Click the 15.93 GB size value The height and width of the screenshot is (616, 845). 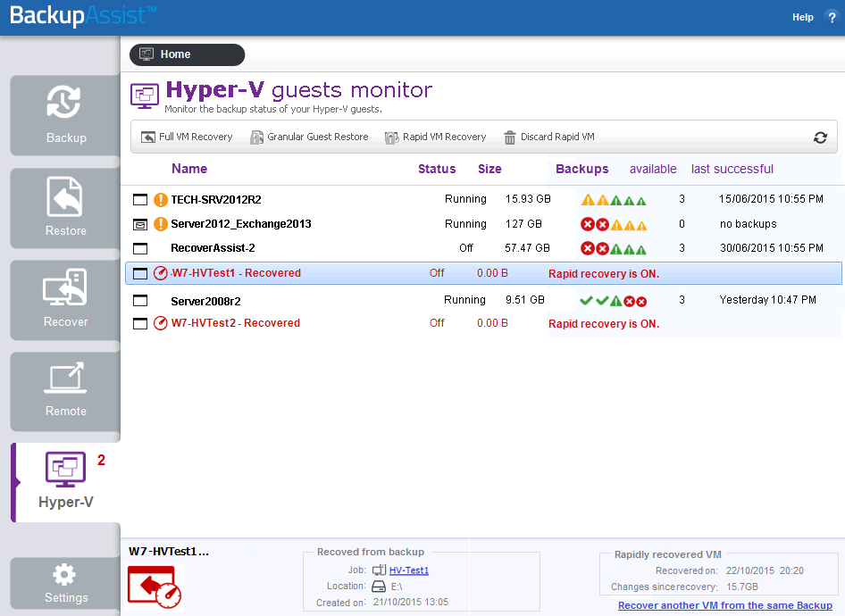point(528,199)
